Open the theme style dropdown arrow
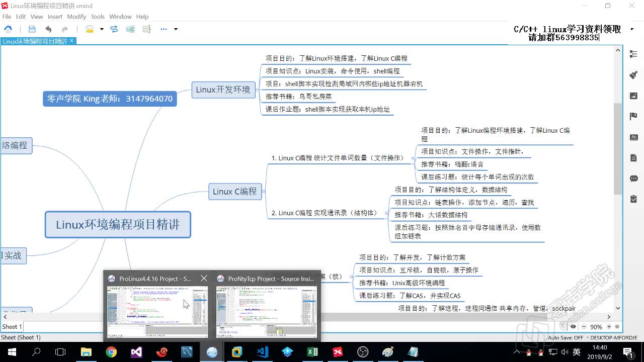Viewport: 644px width, 362px height. click(101, 29)
